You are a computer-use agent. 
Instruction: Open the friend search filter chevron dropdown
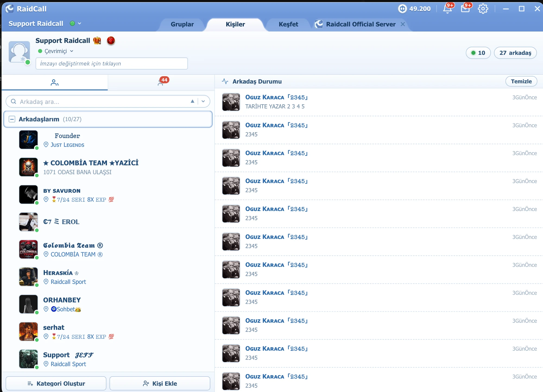click(203, 101)
